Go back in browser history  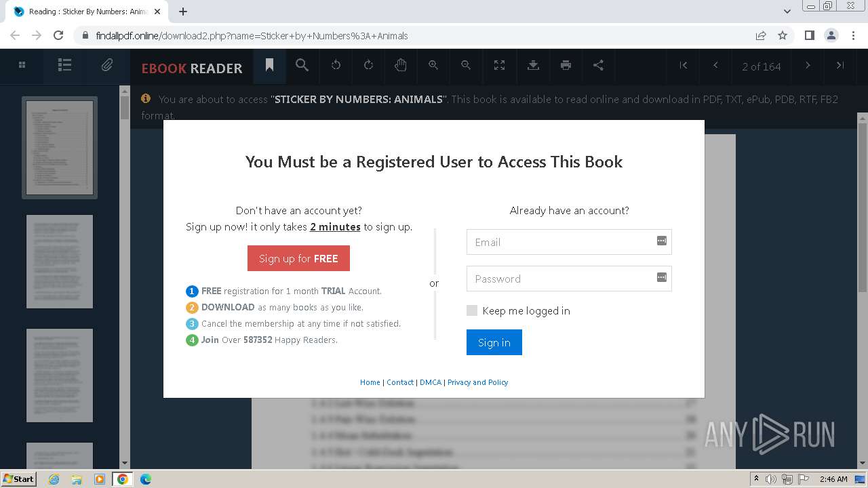15,35
